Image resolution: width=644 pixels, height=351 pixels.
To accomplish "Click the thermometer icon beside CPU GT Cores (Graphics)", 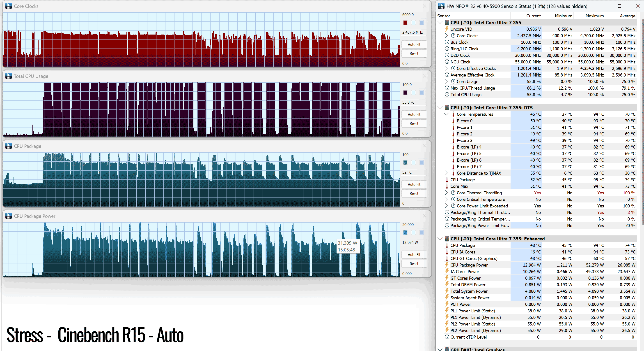I will (447, 258).
